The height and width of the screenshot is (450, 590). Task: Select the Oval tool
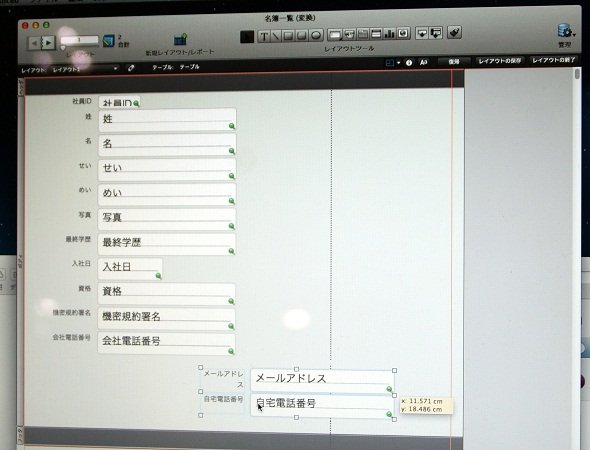point(316,35)
